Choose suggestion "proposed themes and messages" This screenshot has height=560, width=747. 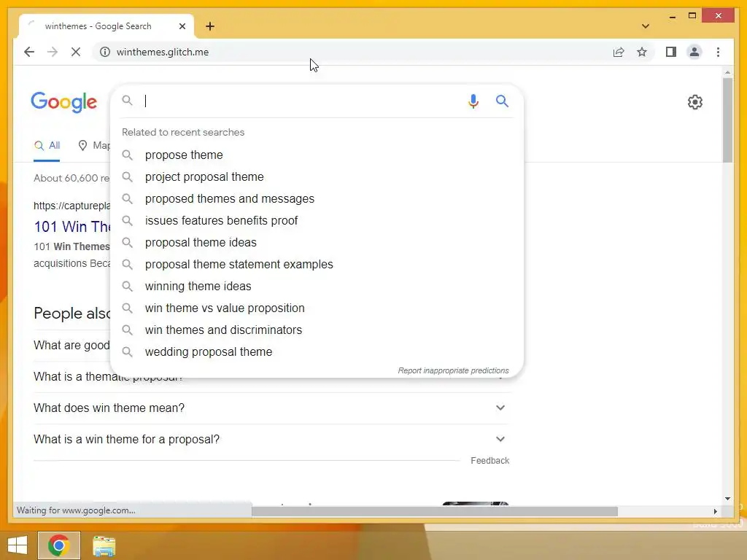[317, 198]
